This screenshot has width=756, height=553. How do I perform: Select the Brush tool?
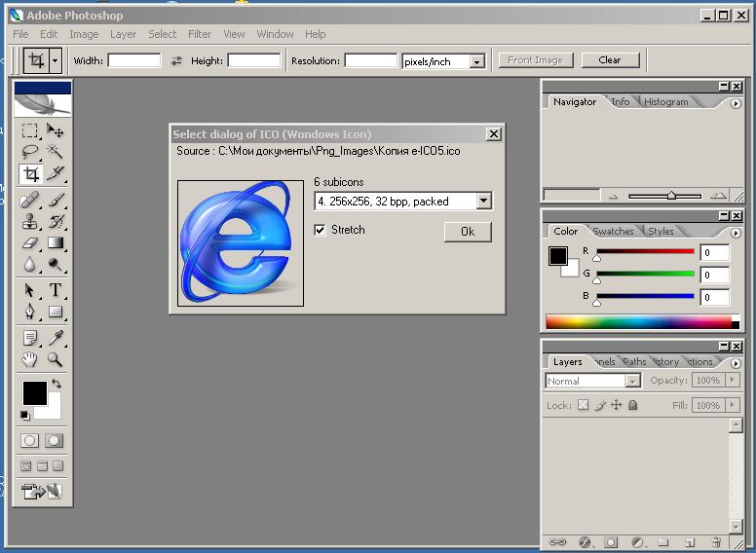point(55,200)
